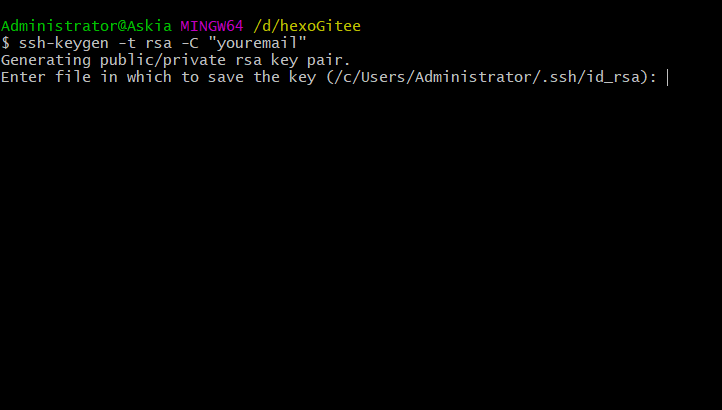This screenshot has height=410, width=722.
Task: Click the purple MINGW64 label
Action: (212, 26)
